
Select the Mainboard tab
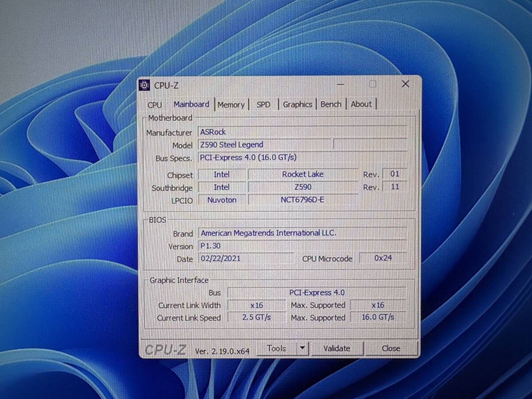click(192, 105)
